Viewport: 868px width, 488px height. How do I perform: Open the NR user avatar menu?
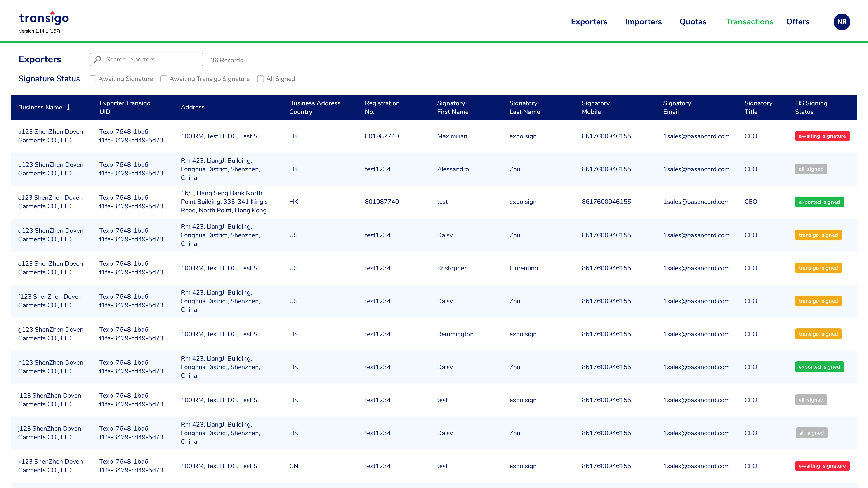[x=842, y=22]
